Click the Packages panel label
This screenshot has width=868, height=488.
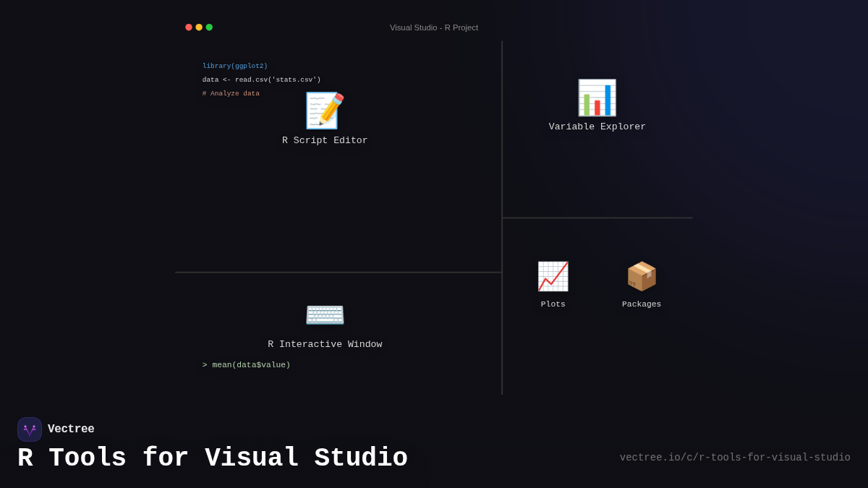pyautogui.click(x=642, y=304)
